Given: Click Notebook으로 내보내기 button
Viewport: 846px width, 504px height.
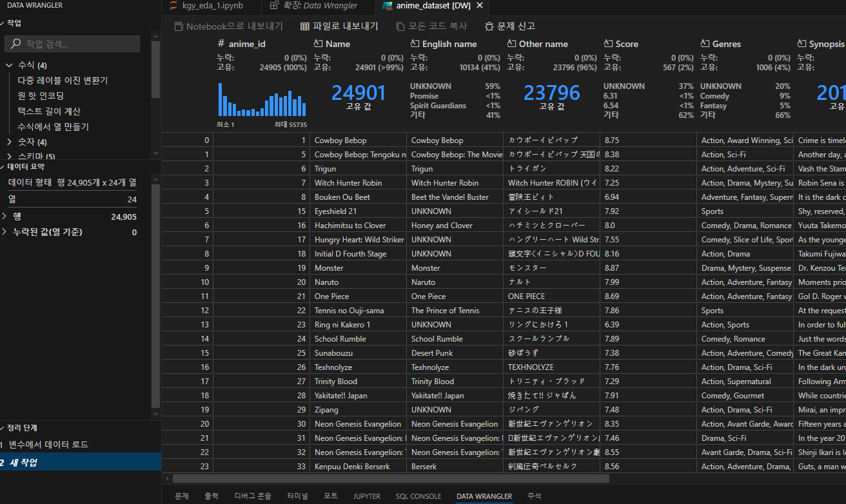Looking at the screenshot, I should point(228,26).
